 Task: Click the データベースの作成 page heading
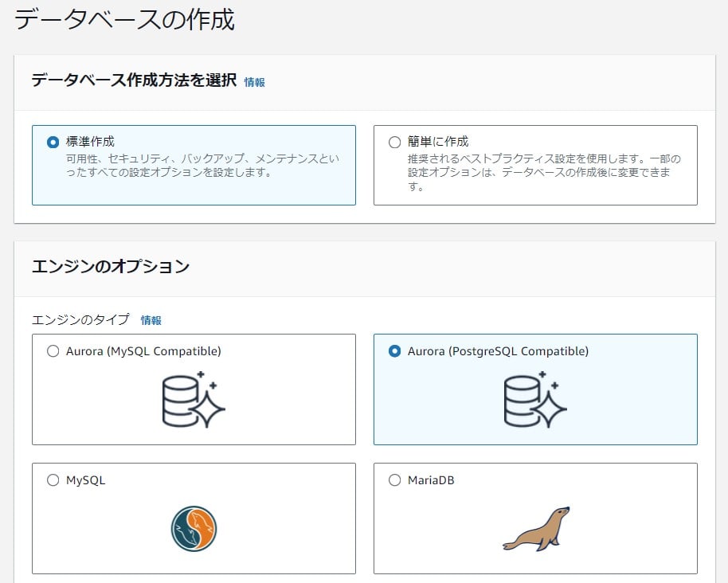click(x=124, y=20)
